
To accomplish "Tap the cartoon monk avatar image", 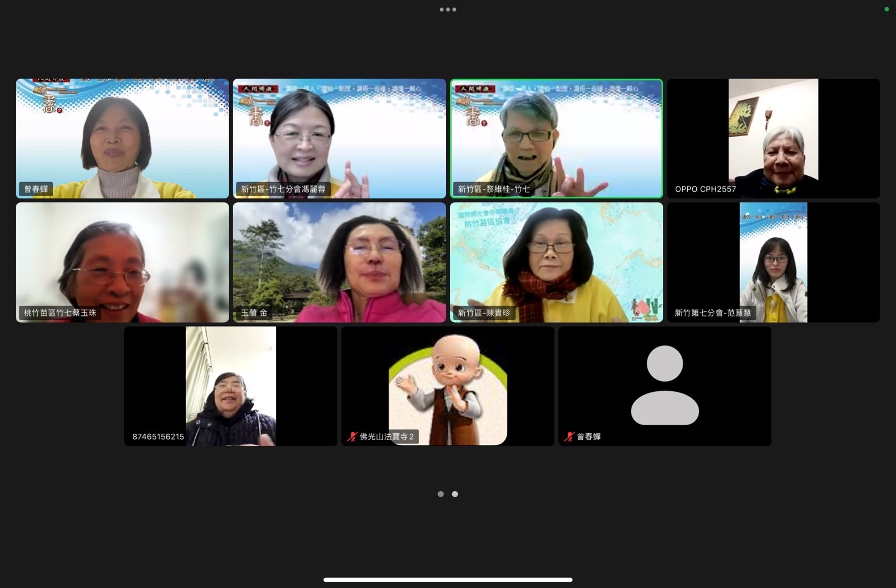I will click(x=448, y=387).
